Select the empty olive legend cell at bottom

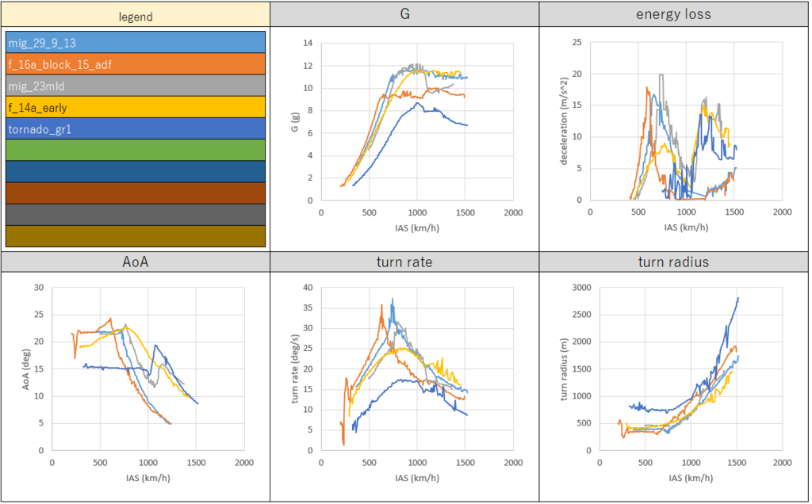click(x=135, y=236)
